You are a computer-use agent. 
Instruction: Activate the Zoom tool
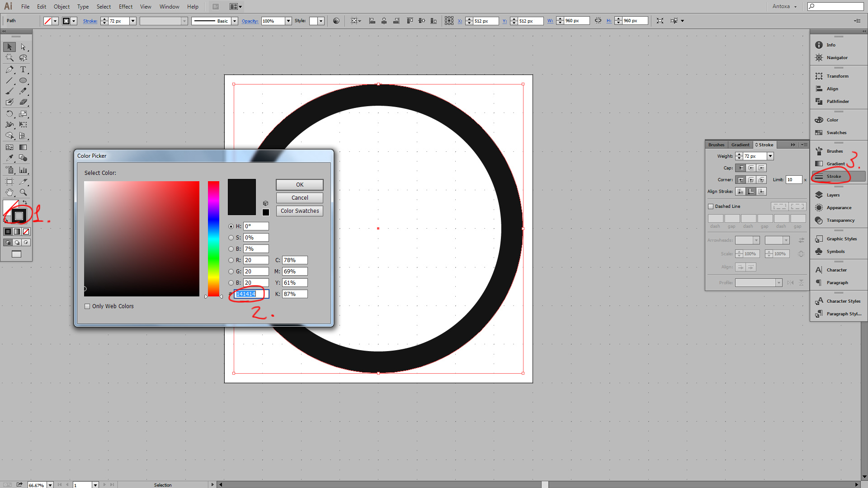[23, 192]
